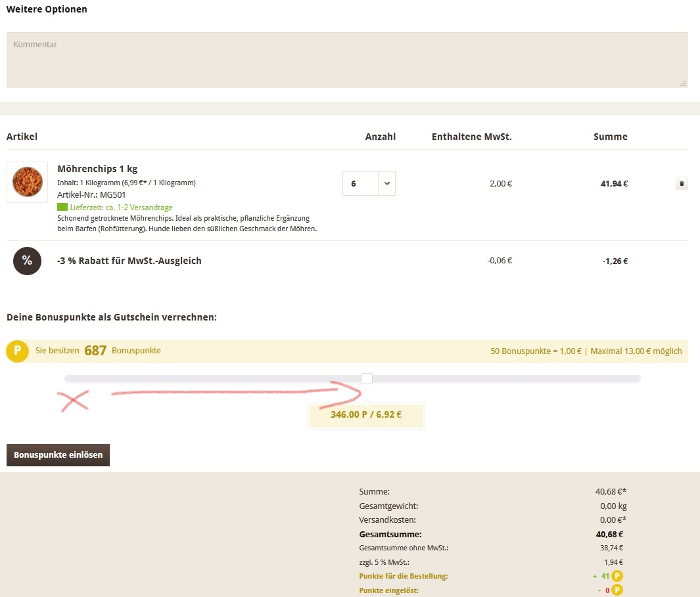Click the percent discount icon

pos(27,261)
